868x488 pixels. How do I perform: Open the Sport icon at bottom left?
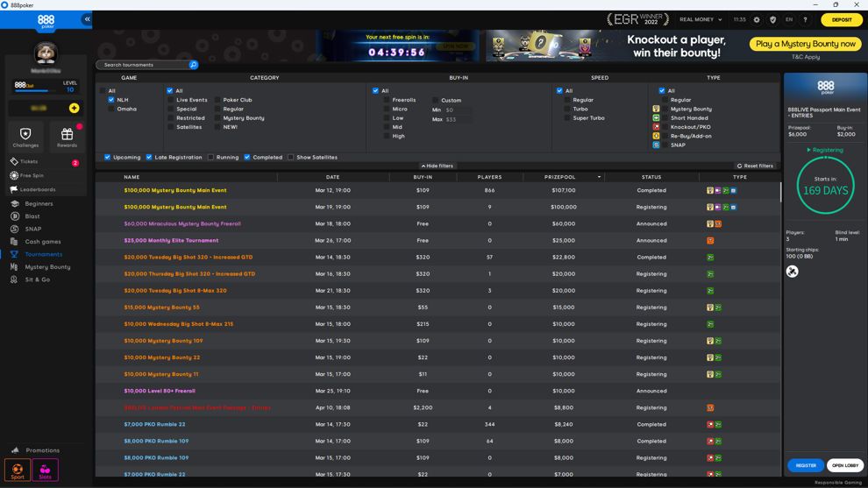click(x=18, y=470)
